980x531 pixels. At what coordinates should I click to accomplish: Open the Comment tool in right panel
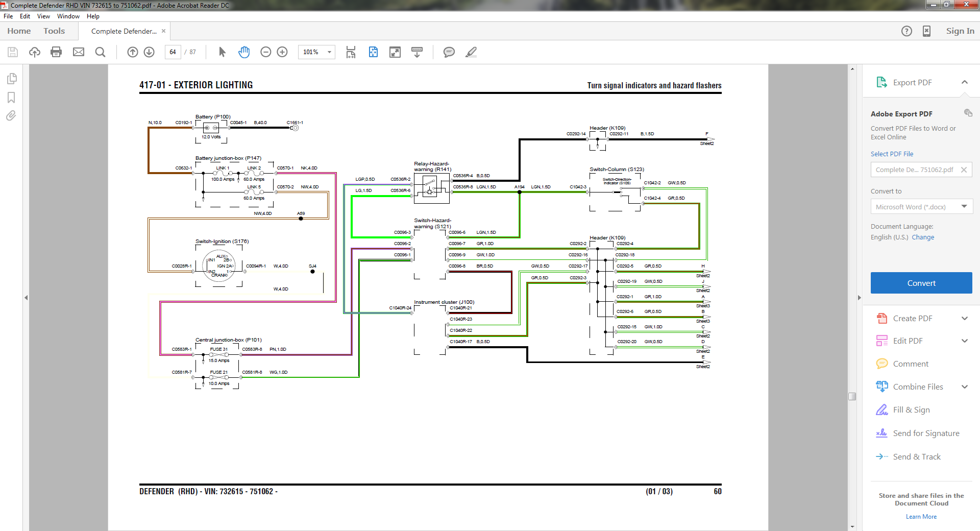[911, 364]
